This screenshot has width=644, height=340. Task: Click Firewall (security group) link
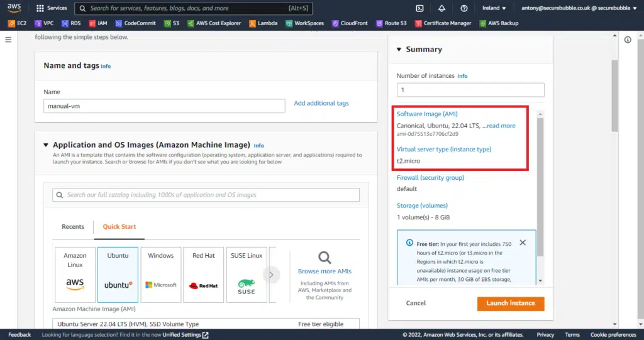[x=430, y=177]
